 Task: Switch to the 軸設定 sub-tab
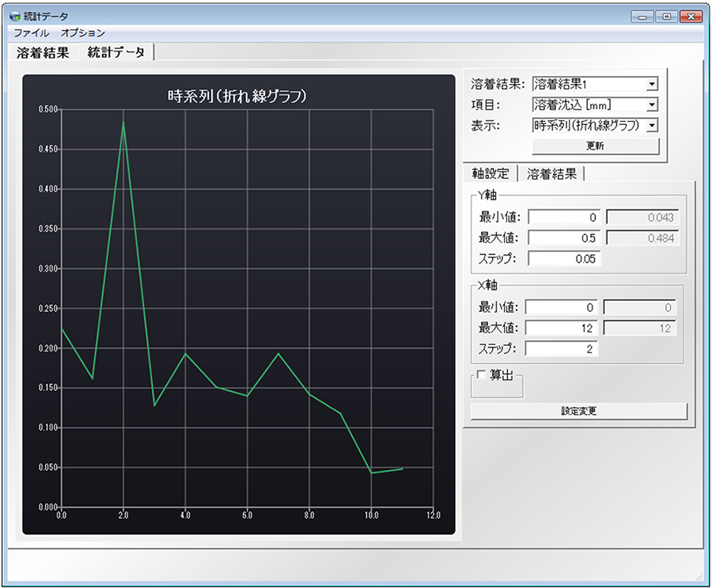(490, 173)
